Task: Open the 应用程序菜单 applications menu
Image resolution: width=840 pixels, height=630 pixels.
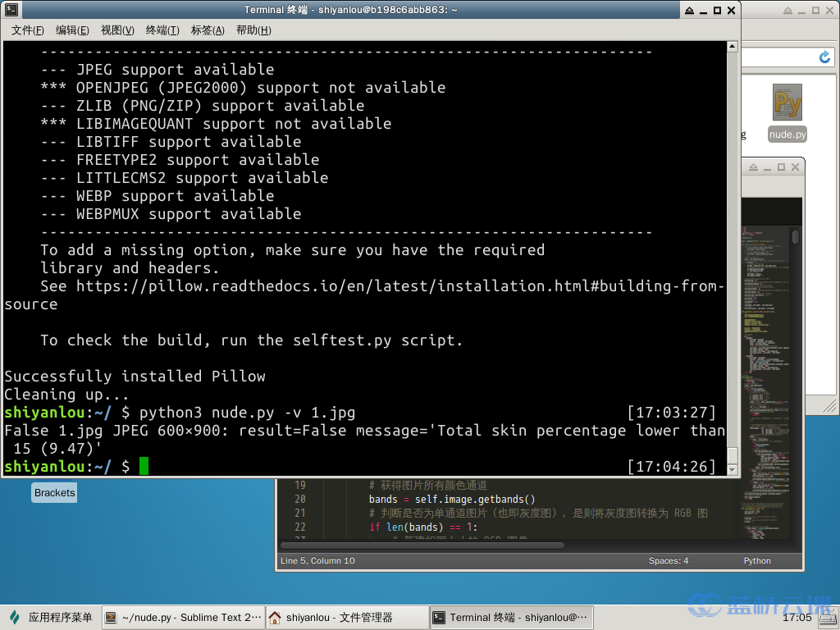Action: 51,618
